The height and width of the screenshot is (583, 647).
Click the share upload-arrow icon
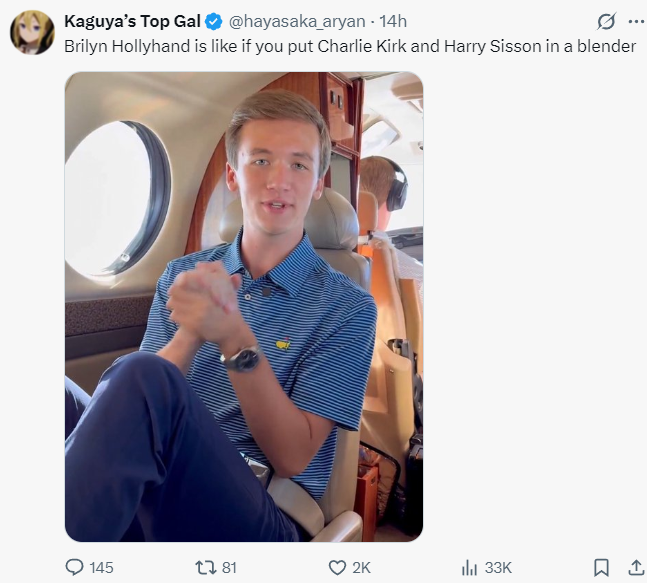[x=635, y=567]
